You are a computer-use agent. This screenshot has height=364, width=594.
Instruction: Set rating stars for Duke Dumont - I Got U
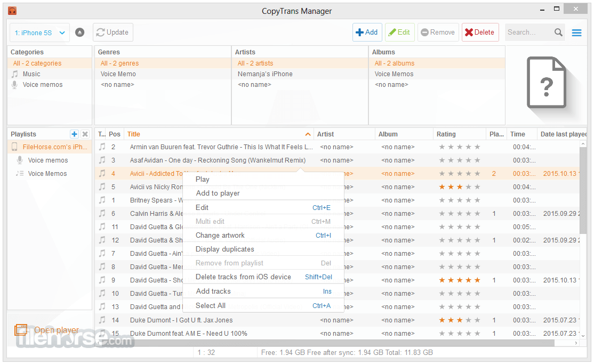(x=460, y=320)
